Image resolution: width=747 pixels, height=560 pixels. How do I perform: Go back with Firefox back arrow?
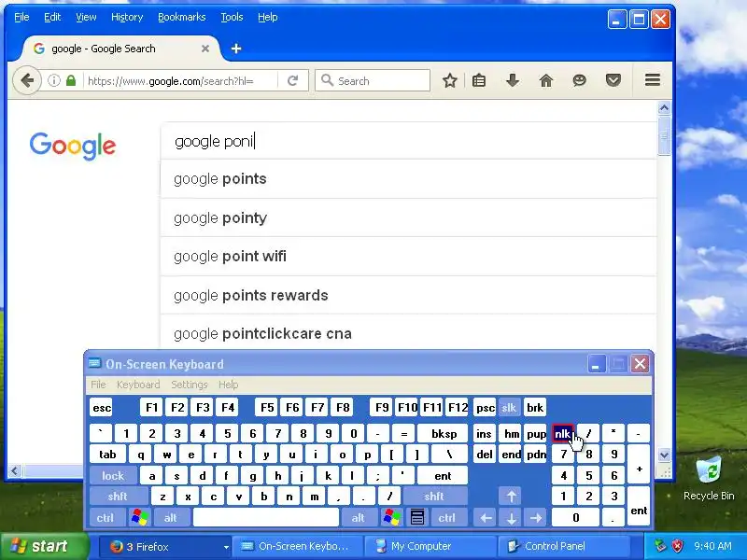tap(27, 80)
